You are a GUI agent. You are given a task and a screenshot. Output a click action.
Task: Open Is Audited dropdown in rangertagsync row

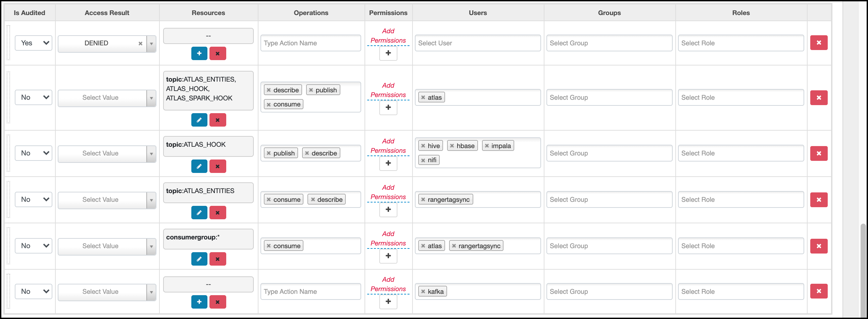[33, 200]
